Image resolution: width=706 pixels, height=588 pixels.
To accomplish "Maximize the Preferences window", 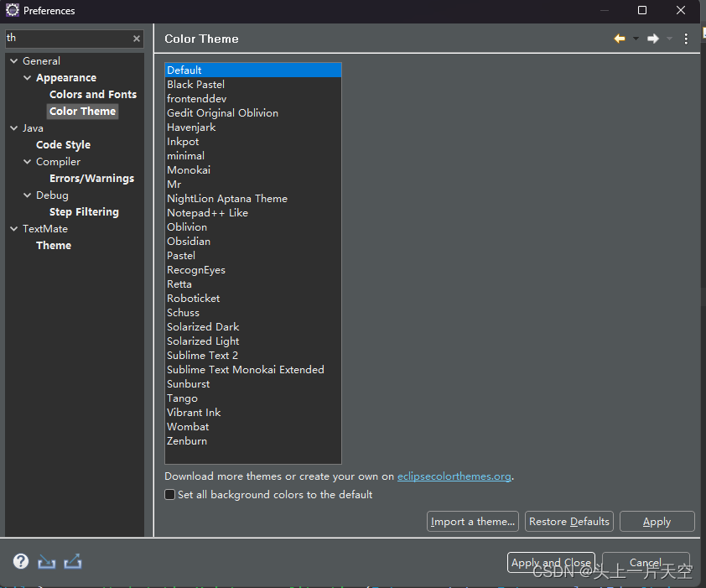I will click(642, 10).
